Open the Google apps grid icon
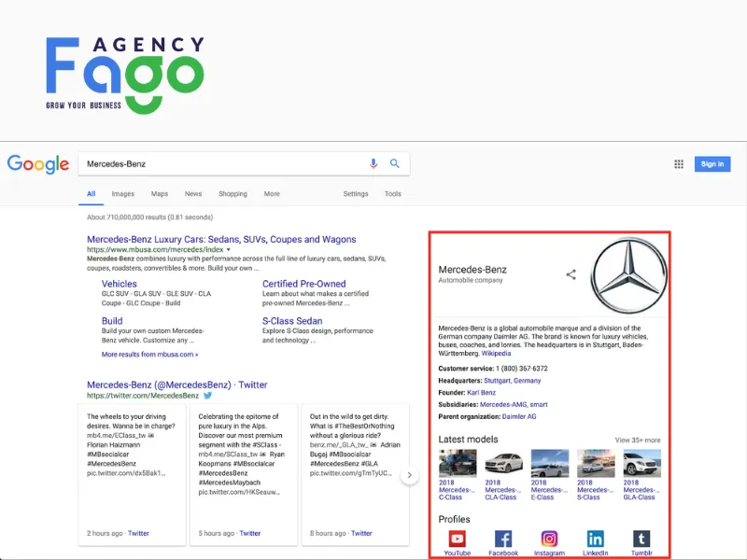This screenshot has height=560, width=747. tap(679, 164)
